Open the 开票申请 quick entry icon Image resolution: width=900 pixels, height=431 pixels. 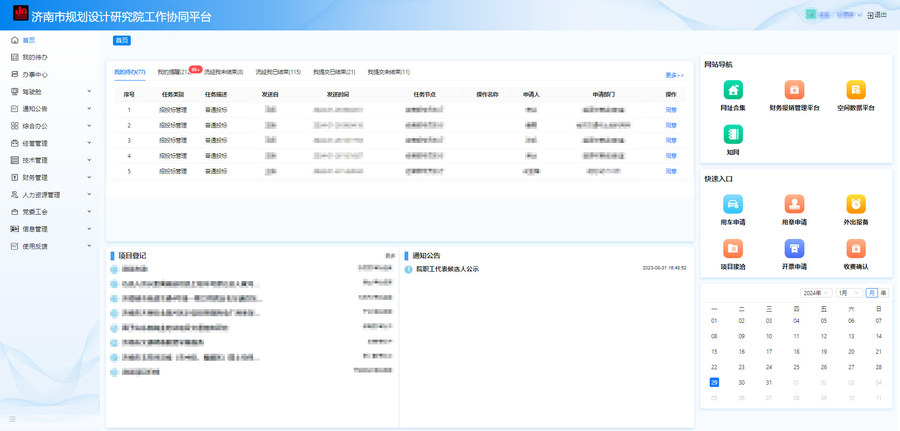(x=794, y=249)
